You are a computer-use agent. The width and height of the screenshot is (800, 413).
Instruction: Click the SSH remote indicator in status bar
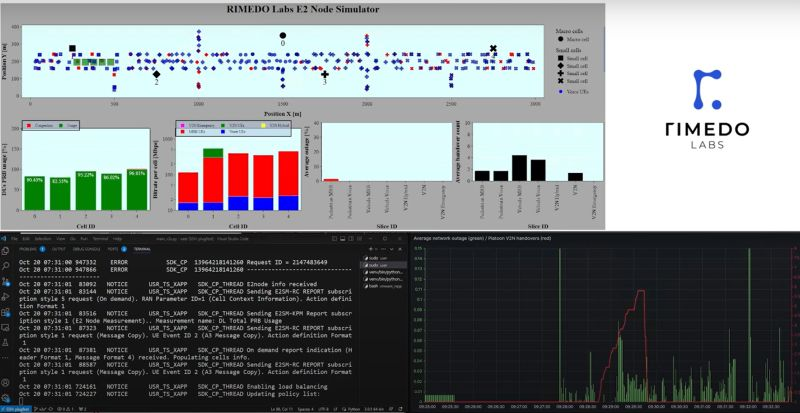[x=16, y=409]
